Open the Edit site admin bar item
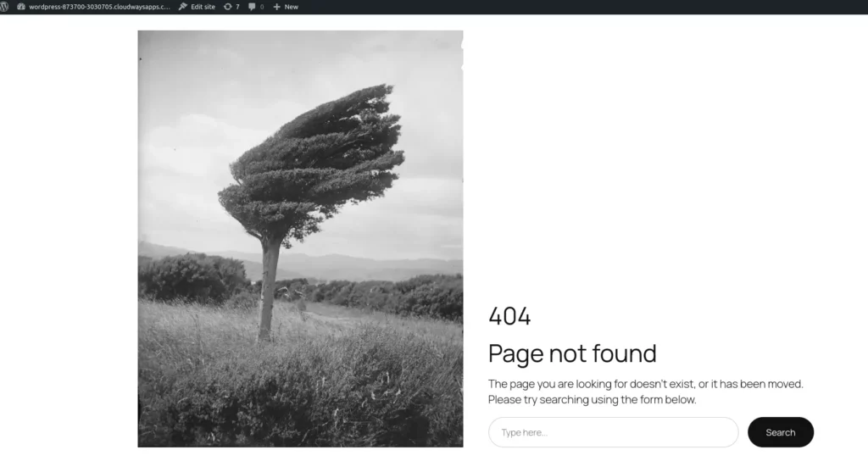The image size is (868, 461). click(x=197, y=7)
